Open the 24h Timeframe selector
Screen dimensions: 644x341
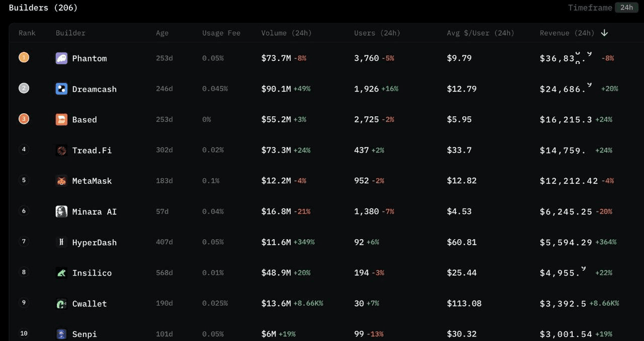[x=626, y=8]
